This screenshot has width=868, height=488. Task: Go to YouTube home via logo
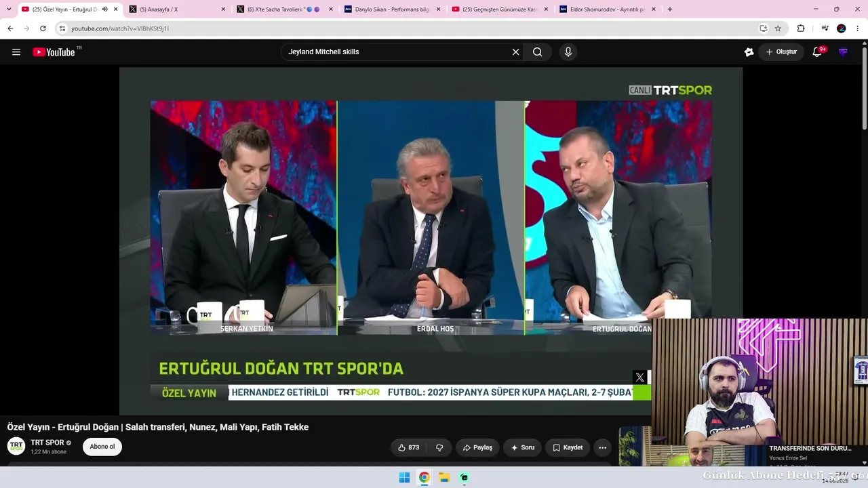coord(54,52)
